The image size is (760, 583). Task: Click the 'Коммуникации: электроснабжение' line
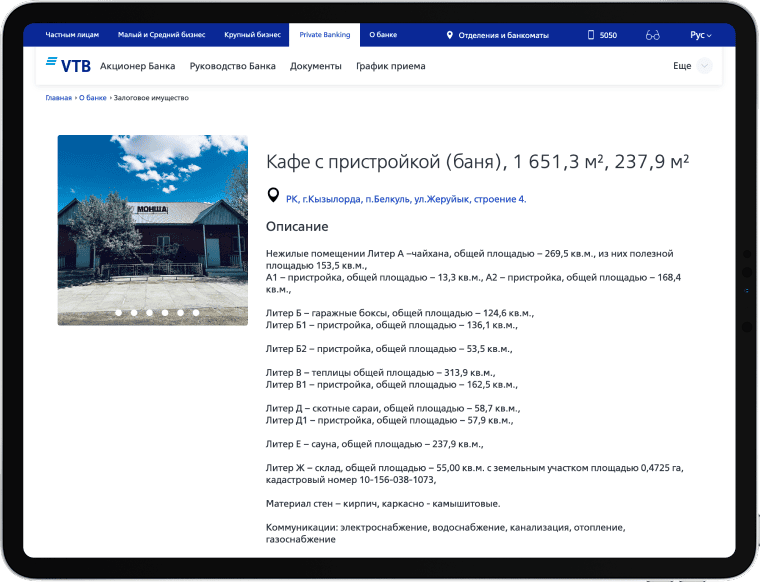pos(445,527)
